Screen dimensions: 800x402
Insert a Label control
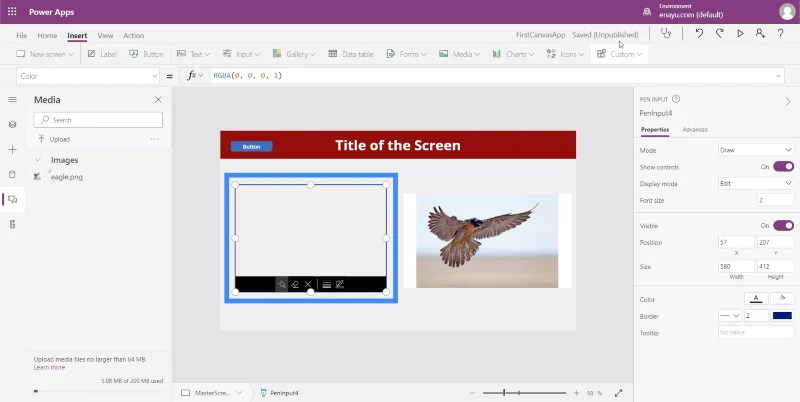tap(102, 54)
